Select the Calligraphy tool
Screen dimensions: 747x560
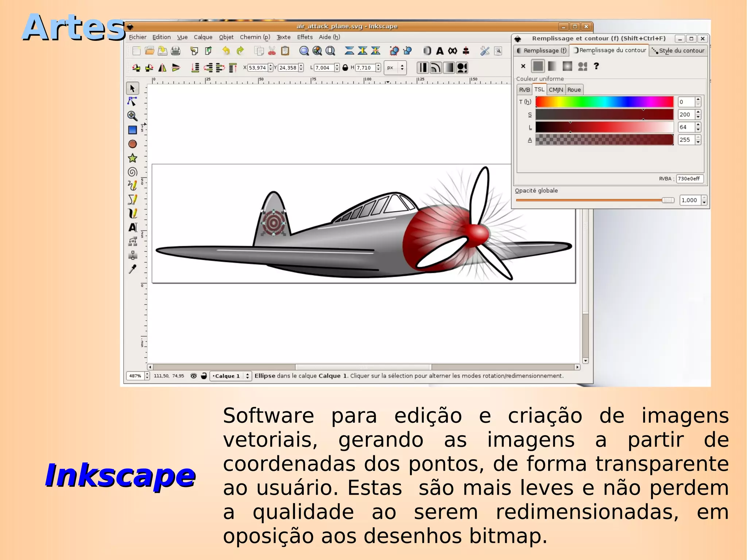(x=132, y=213)
